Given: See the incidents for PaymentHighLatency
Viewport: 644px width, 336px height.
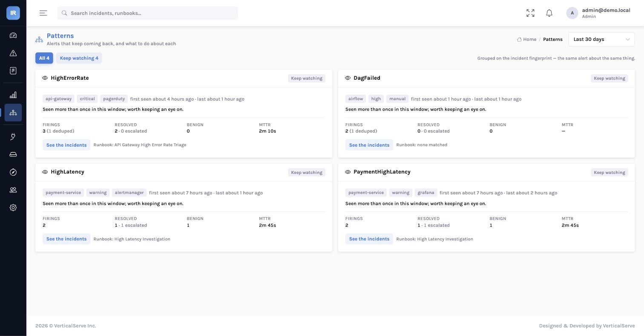Looking at the screenshot, I should pos(369,239).
